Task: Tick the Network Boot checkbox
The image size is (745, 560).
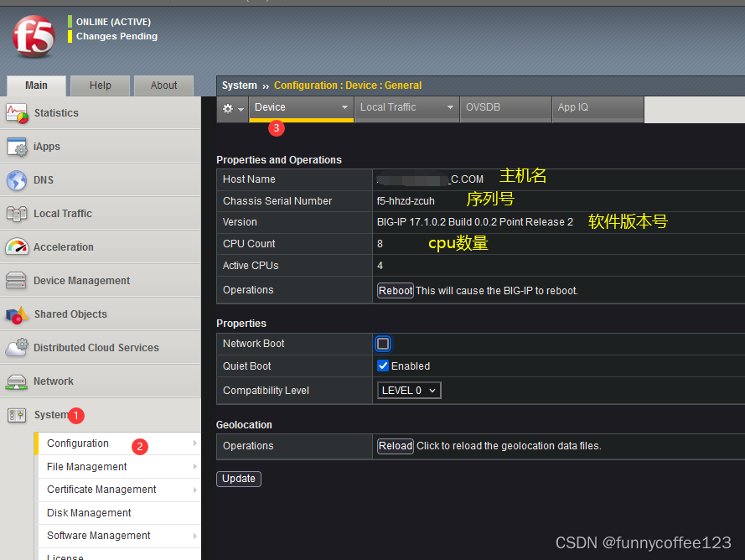Action: tap(383, 344)
